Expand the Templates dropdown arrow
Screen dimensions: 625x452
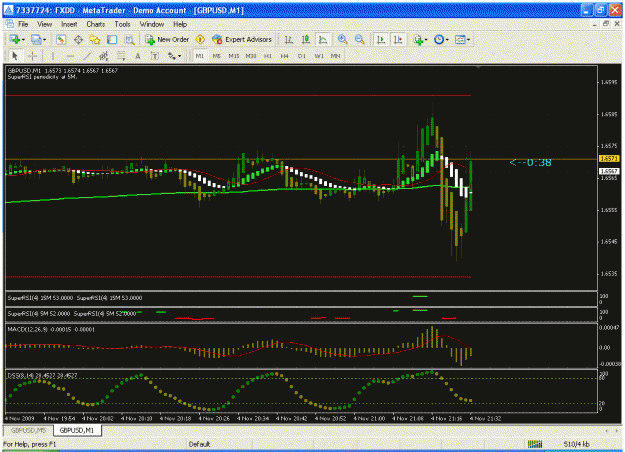(x=468, y=40)
